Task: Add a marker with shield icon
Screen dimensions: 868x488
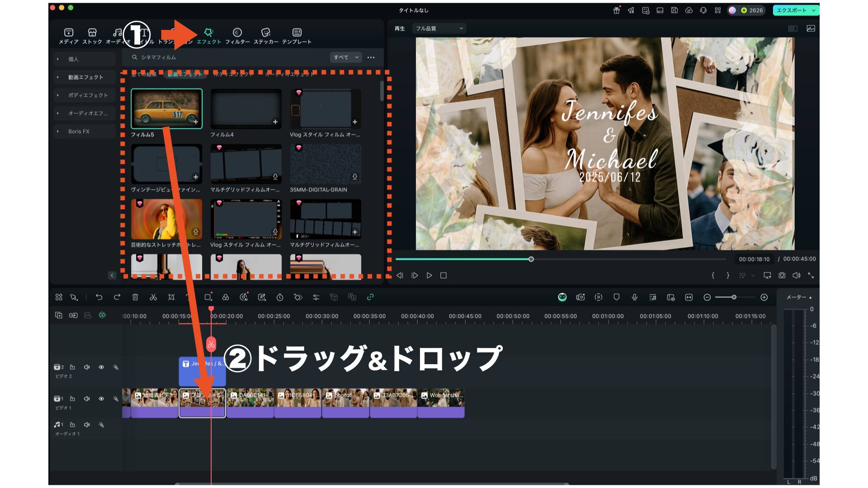Action: [616, 297]
